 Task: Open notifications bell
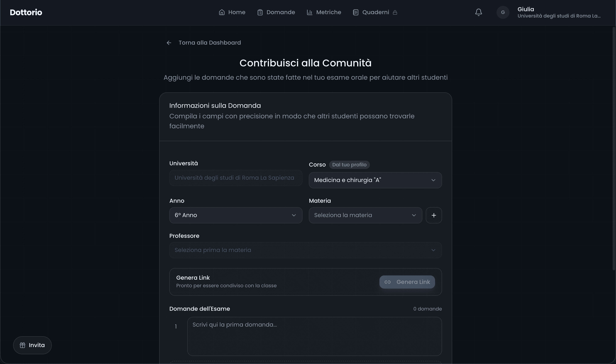pos(478,12)
